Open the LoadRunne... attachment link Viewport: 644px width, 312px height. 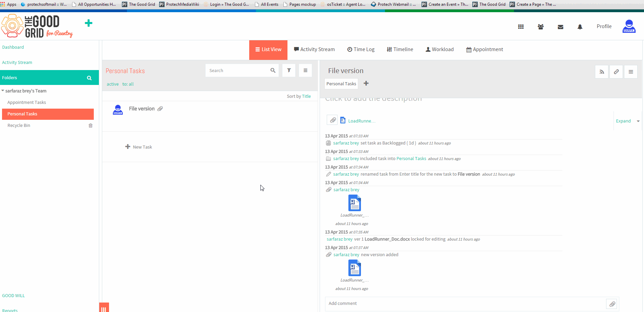362,121
